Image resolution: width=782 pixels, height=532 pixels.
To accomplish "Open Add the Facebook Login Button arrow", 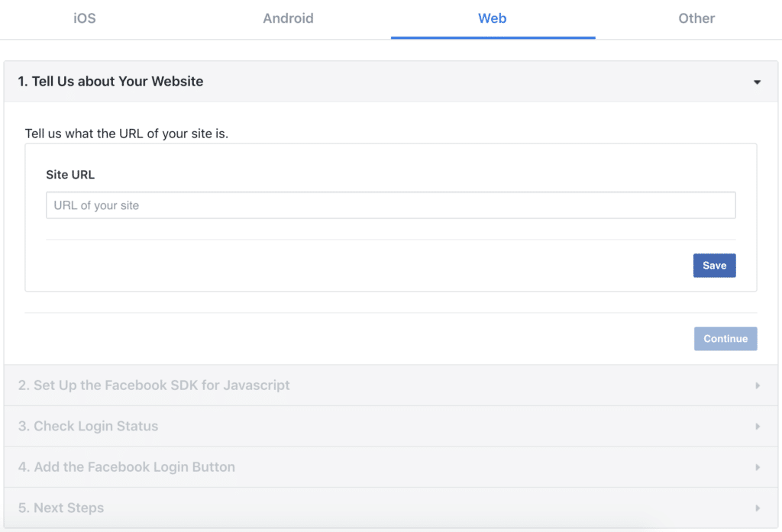I will pos(757,467).
